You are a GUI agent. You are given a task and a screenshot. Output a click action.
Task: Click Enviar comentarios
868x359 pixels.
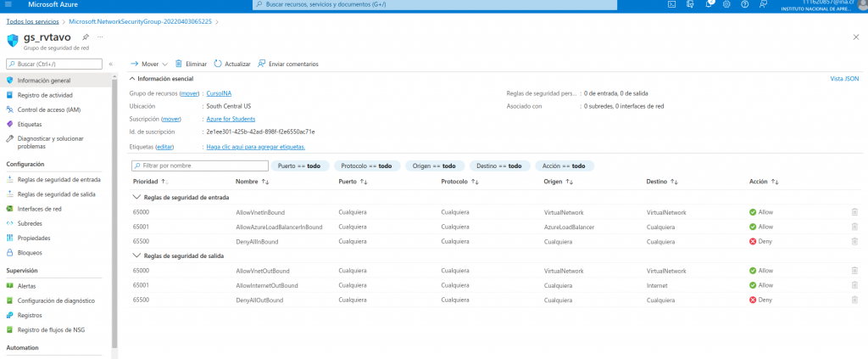coord(288,65)
